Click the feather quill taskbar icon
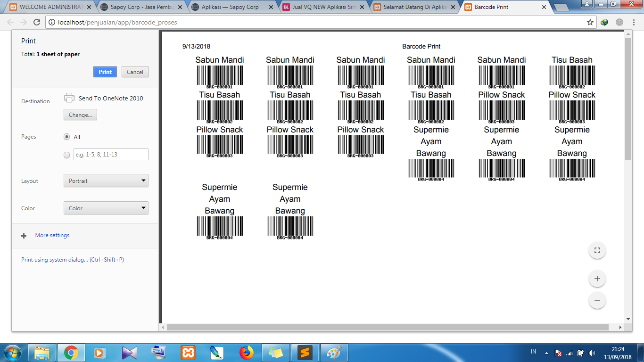Viewport: 644px width, 362px height. click(217, 353)
